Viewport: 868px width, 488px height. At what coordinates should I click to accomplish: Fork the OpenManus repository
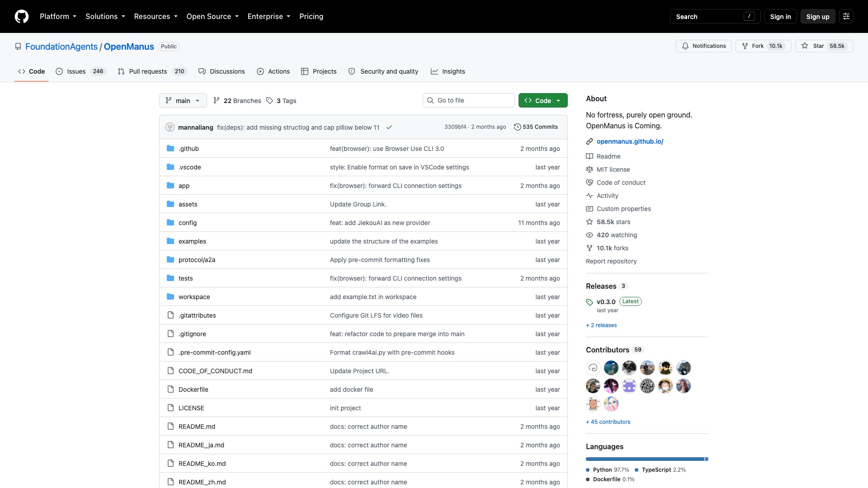pyautogui.click(x=764, y=46)
